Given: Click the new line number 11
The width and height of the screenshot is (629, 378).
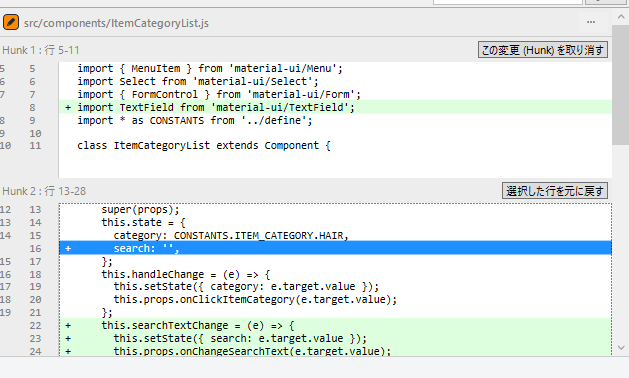Looking at the screenshot, I should tap(35, 145).
